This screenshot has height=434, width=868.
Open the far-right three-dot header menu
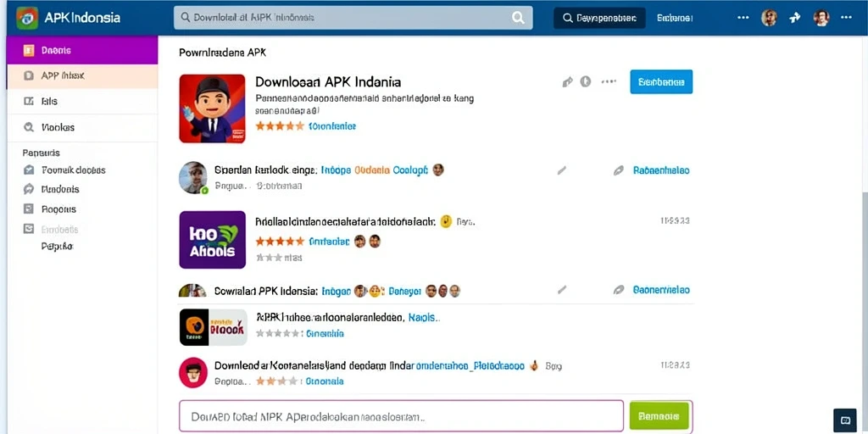[846, 17]
